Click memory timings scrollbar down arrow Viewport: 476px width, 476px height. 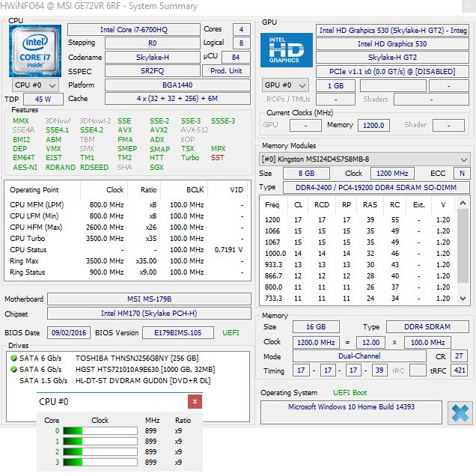[463, 299]
